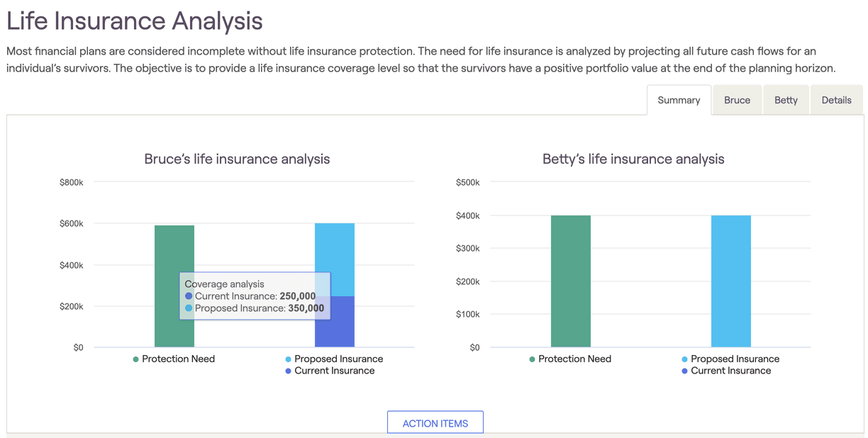Click the Life Insurance Analysis heading
The height and width of the screenshot is (438, 868).
(x=135, y=21)
